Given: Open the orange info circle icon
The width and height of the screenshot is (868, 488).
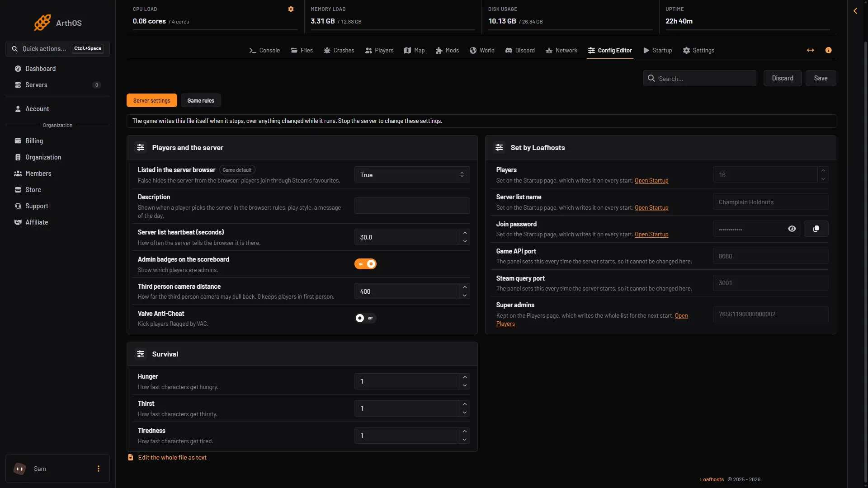Looking at the screenshot, I should [828, 50].
